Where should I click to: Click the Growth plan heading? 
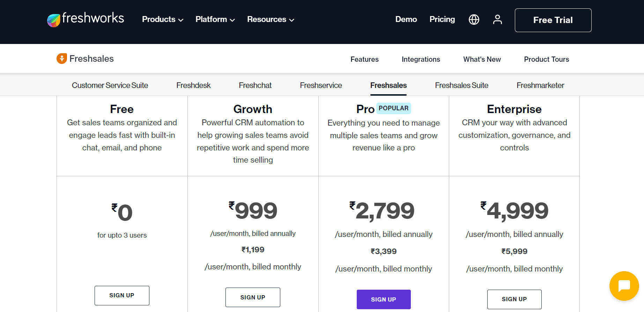[x=253, y=109]
